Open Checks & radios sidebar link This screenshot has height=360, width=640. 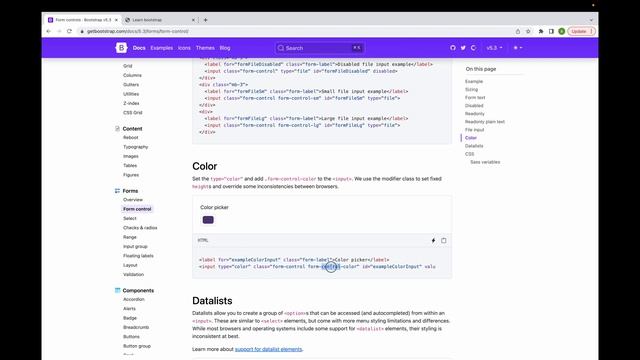click(x=140, y=228)
